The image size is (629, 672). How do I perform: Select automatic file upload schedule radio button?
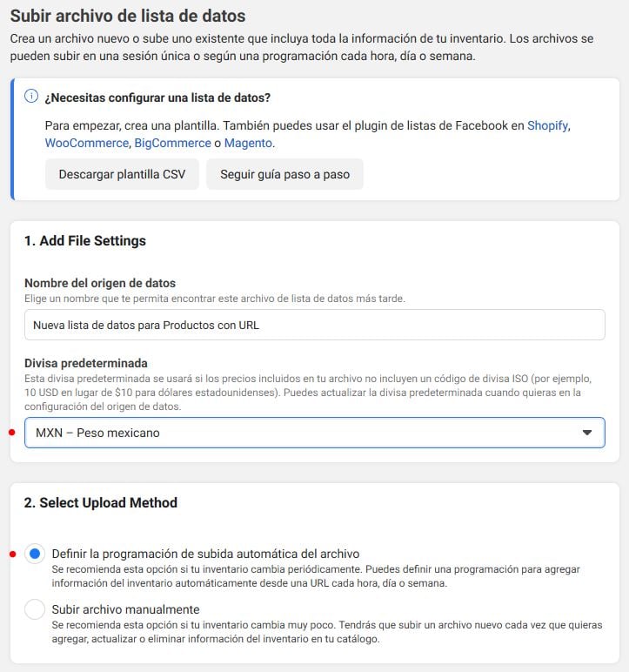[35, 554]
